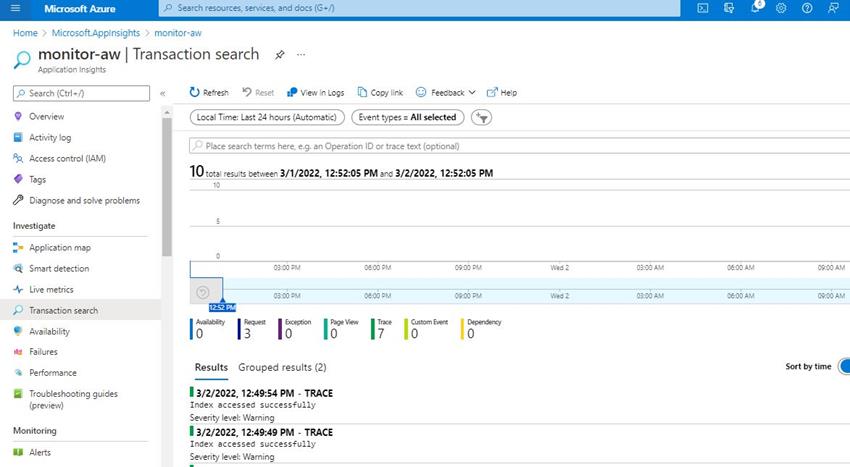The image size is (850, 467).
Task: Go to Home breadcrumb
Action: pos(25,33)
